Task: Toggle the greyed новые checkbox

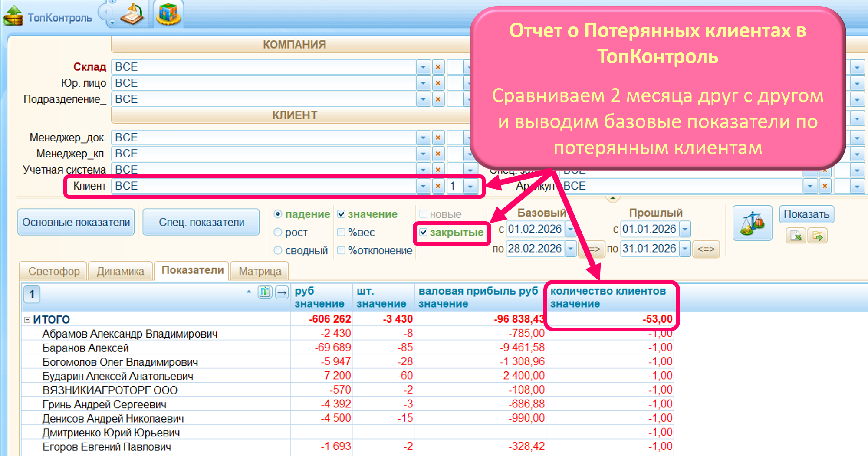Action: point(423,214)
